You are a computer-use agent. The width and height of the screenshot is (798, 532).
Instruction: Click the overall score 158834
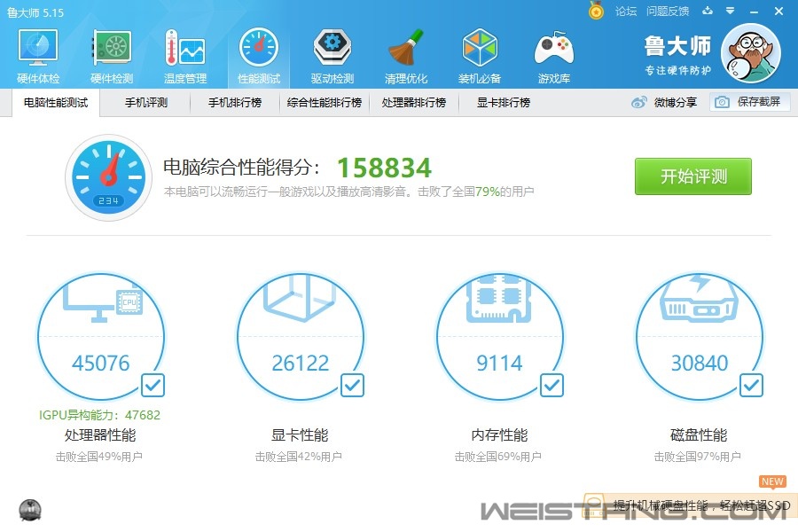384,168
